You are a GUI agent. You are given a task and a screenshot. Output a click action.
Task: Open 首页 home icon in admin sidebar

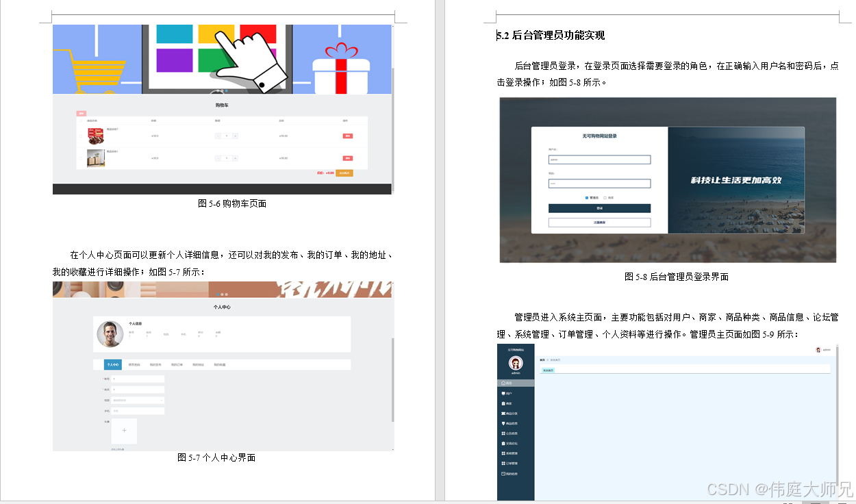pyautogui.click(x=503, y=383)
